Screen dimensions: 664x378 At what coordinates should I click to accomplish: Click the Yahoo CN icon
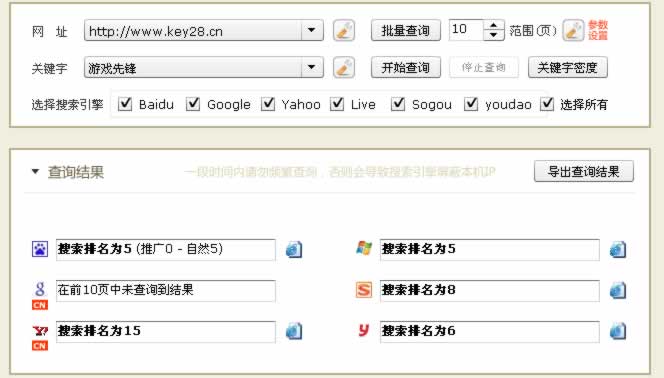tap(40, 337)
